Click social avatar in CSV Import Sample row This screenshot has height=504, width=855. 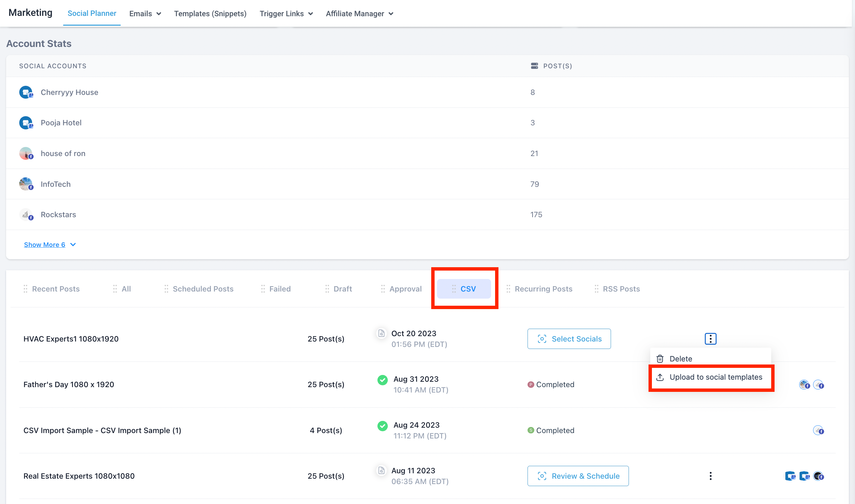[x=819, y=431]
